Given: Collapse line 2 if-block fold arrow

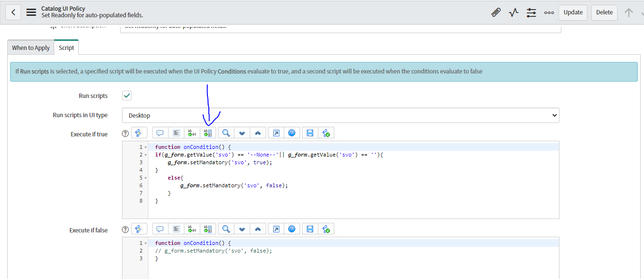Looking at the screenshot, I should (x=146, y=155).
